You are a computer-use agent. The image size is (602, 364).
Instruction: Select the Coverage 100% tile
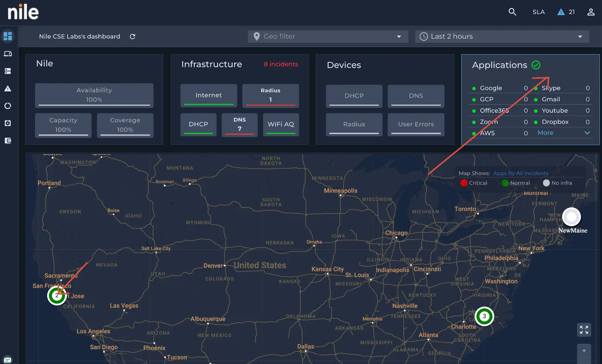(125, 125)
